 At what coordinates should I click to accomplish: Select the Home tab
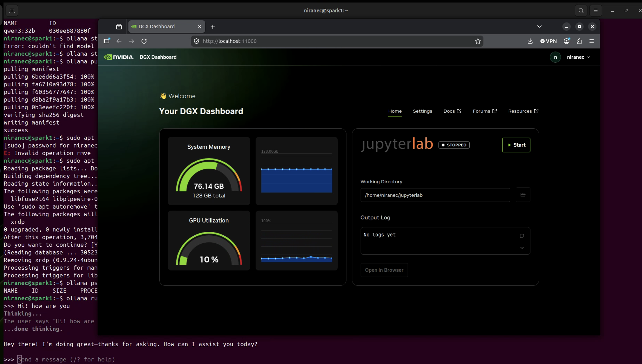pos(395,111)
